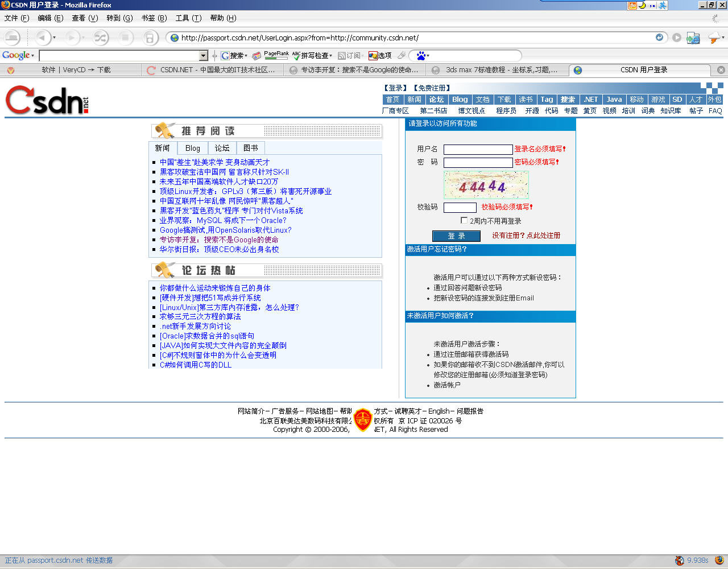Click the status bar Firefox icon
The height and width of the screenshot is (569, 728).
(x=719, y=560)
